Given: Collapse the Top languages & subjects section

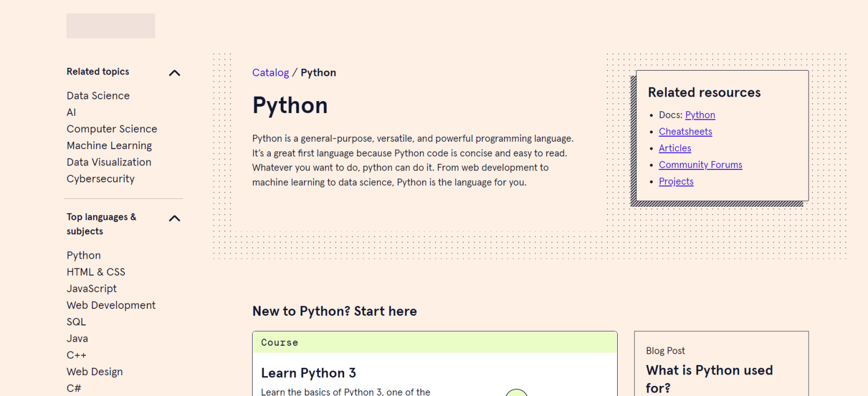Looking at the screenshot, I should [x=175, y=218].
